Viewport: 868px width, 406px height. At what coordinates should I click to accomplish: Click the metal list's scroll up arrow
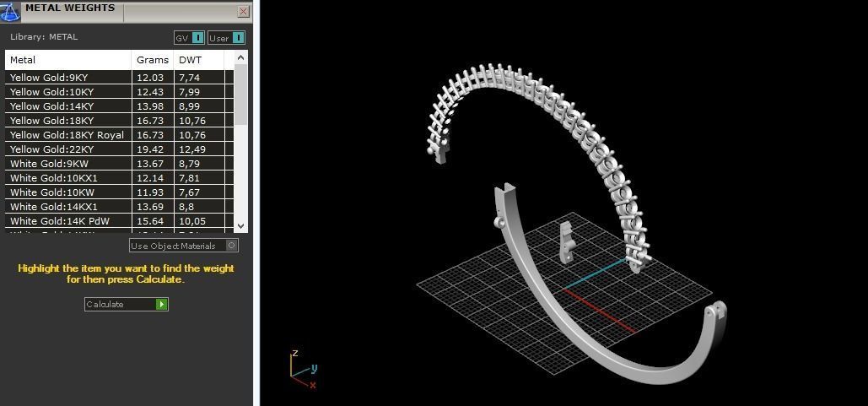pos(240,57)
